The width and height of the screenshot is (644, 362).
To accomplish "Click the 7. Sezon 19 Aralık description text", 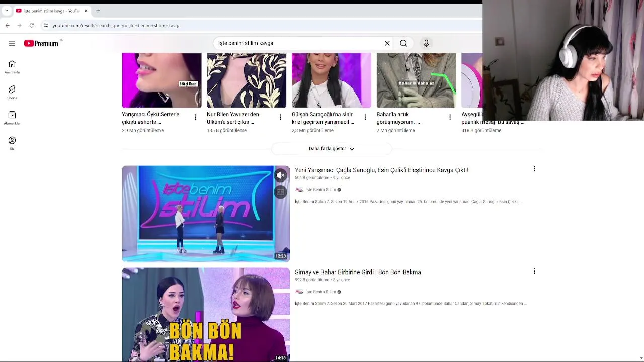I will [409, 202].
